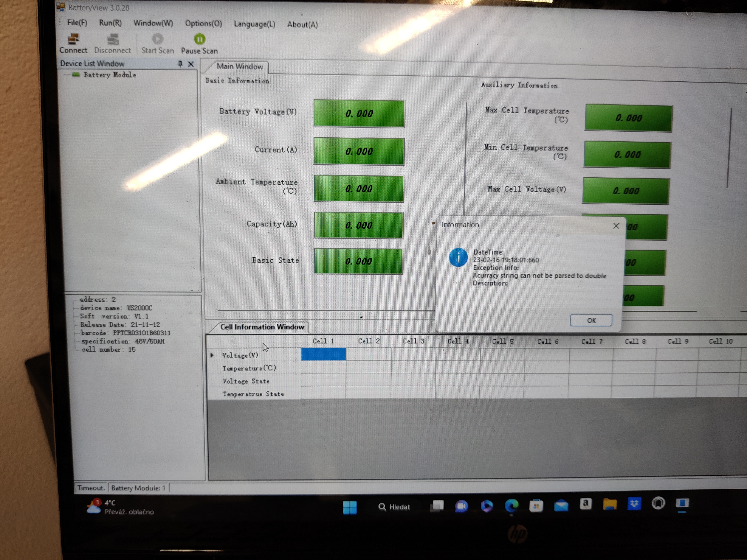
Task: Open the Options(O) menu
Action: (x=203, y=24)
